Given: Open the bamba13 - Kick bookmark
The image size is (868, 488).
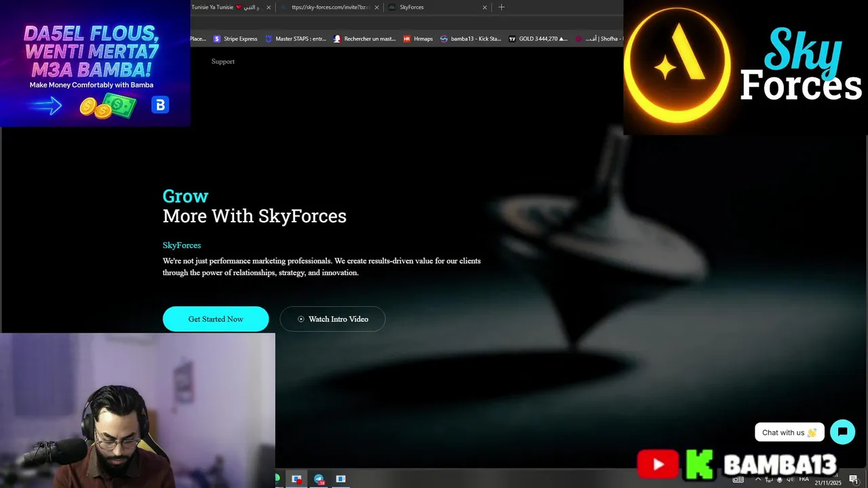Looking at the screenshot, I should pos(471,39).
